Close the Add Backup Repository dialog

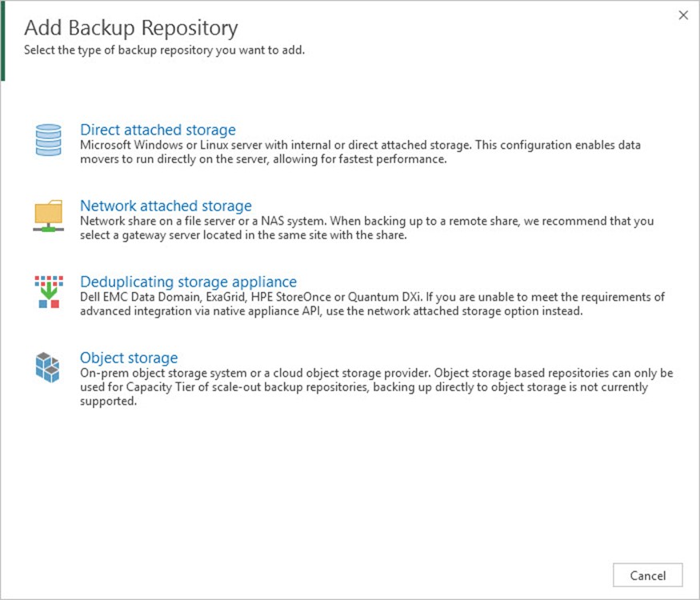[x=682, y=15]
